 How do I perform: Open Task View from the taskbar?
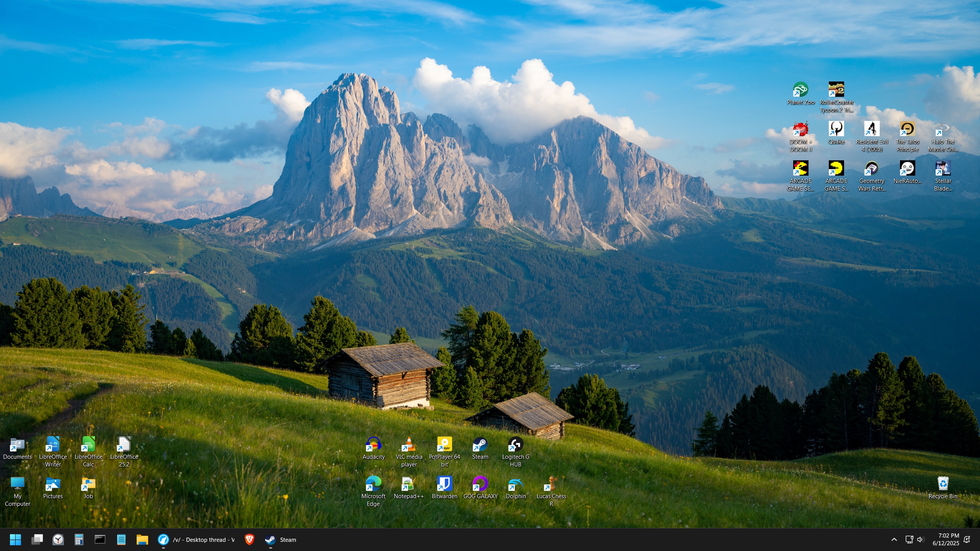click(37, 540)
